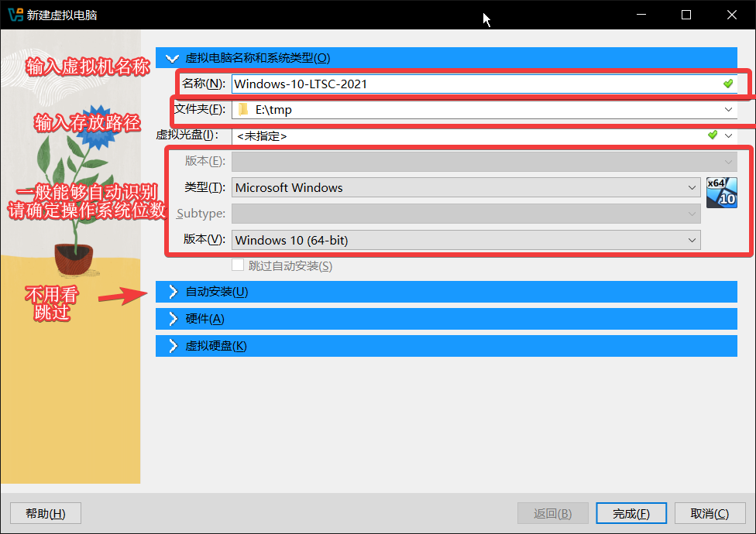Viewport: 756px width, 534px height.
Task: Toggle the skip unattended install checkbox
Action: [238, 265]
